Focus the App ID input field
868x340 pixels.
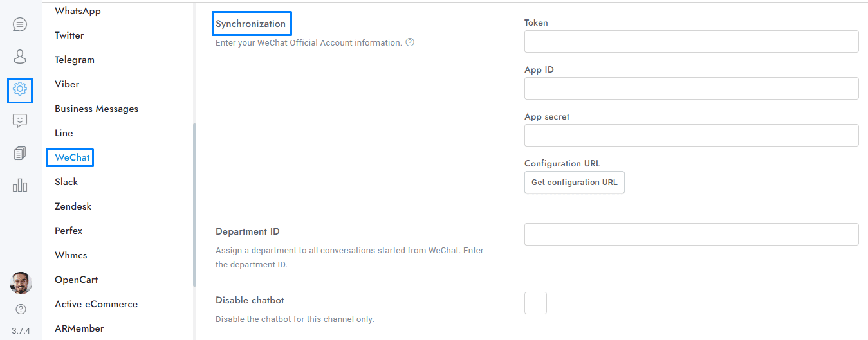691,88
